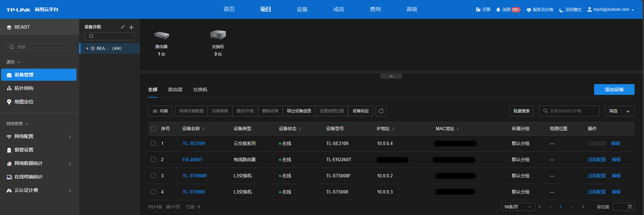Open the Devices top menu

[x=302, y=9]
